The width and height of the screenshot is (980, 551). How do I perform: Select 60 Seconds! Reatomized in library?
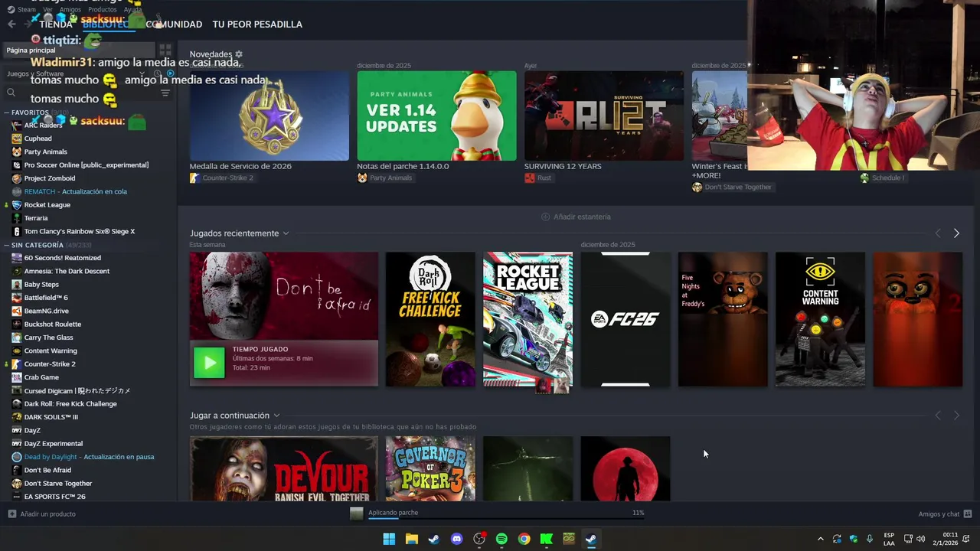click(x=62, y=258)
